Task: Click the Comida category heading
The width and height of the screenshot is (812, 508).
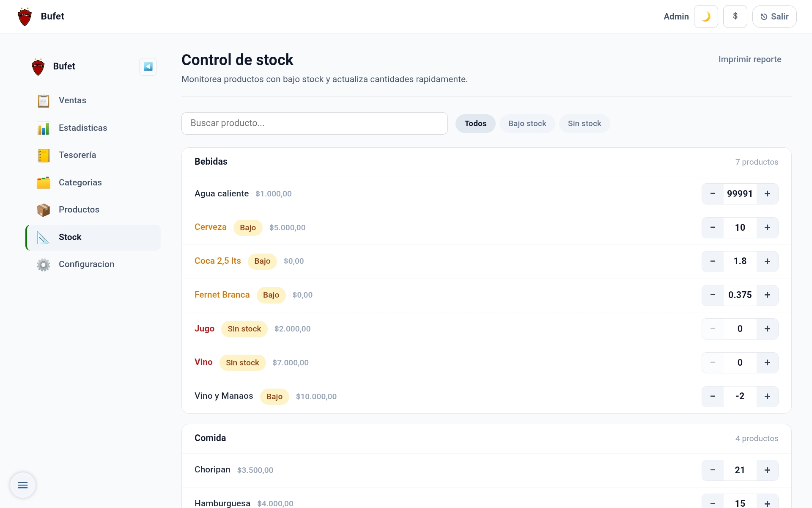Action: tap(210, 438)
